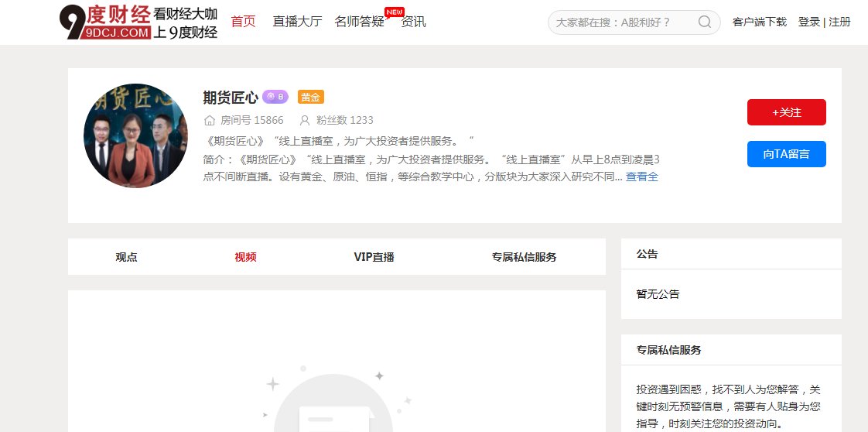This screenshot has width=868, height=432.
Task: Click the house icon next to 房间号
Action: click(x=209, y=120)
